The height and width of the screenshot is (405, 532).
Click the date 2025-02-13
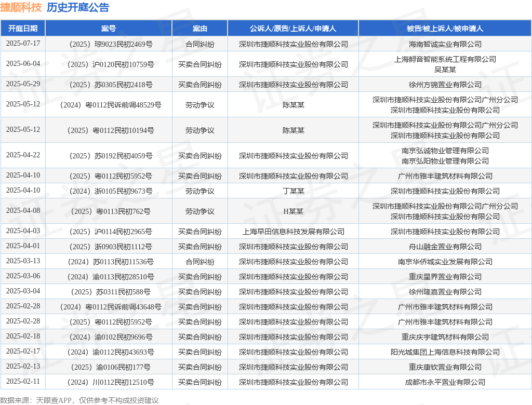[23, 367]
